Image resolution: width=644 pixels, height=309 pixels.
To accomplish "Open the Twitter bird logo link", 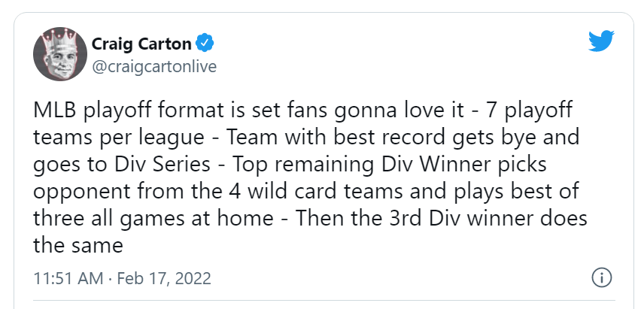I will [602, 41].
